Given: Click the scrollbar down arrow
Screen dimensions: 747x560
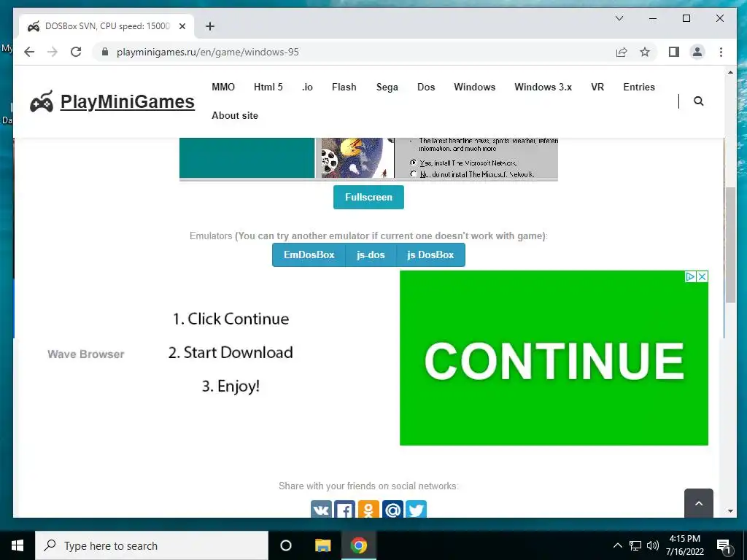Looking at the screenshot, I should click(x=730, y=511).
